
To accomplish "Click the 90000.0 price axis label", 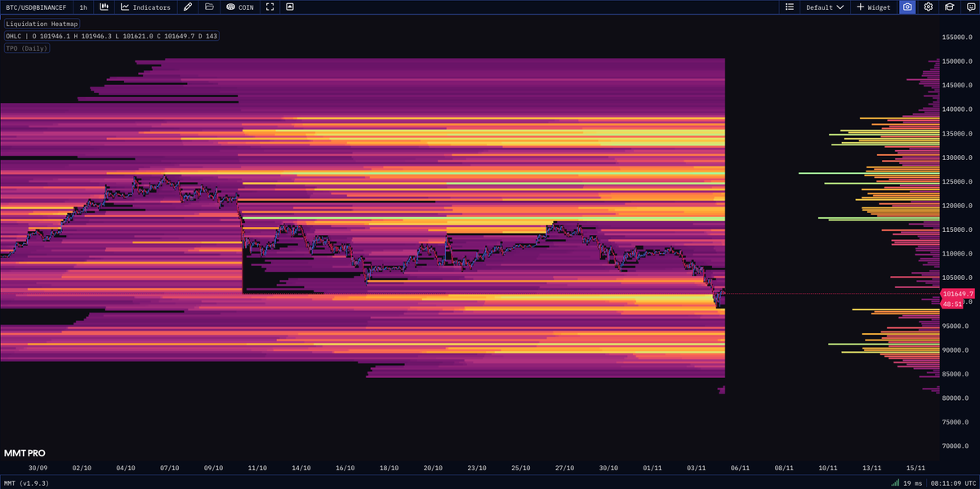I will click(955, 350).
